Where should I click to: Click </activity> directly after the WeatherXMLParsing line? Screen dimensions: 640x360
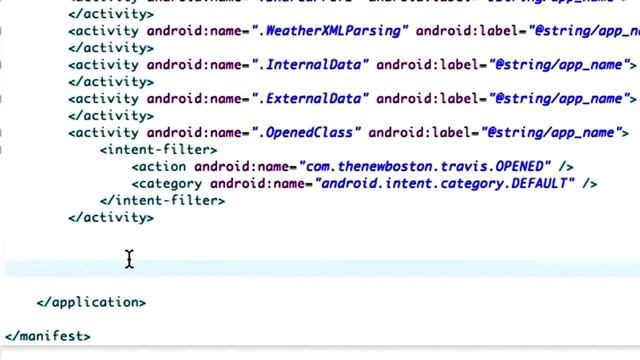111,48
